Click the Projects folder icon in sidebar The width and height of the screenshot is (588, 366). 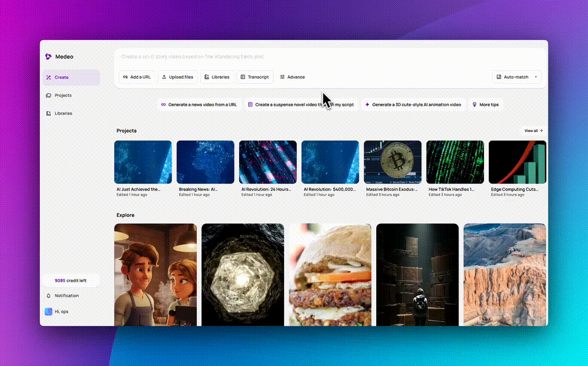point(48,95)
